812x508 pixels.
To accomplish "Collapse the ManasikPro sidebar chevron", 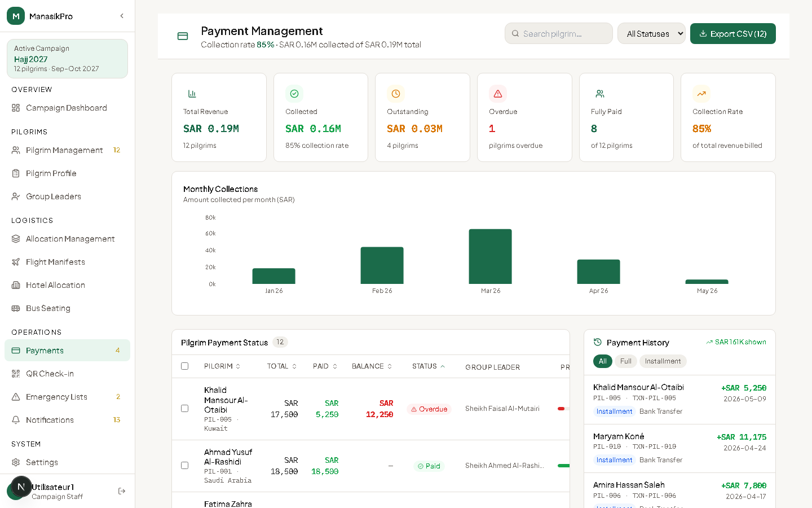I will [x=122, y=16].
